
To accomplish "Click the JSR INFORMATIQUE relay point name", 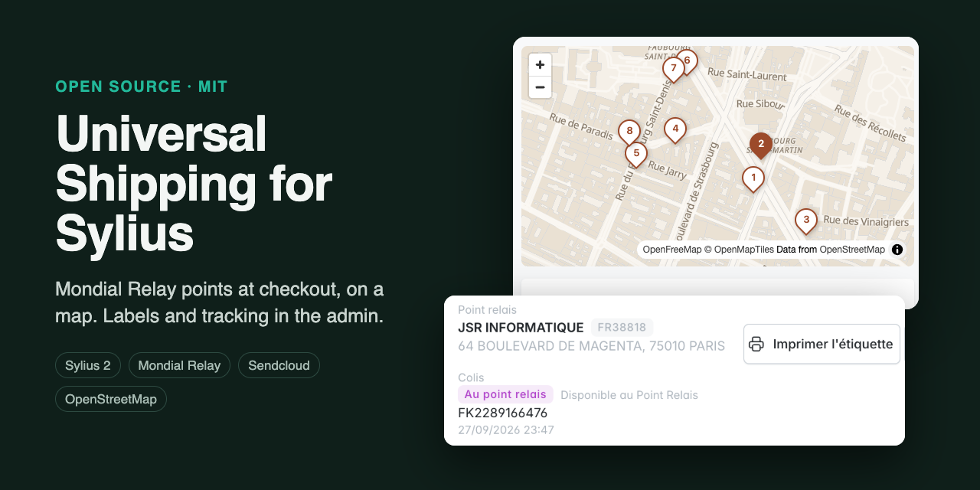I will coord(521,328).
